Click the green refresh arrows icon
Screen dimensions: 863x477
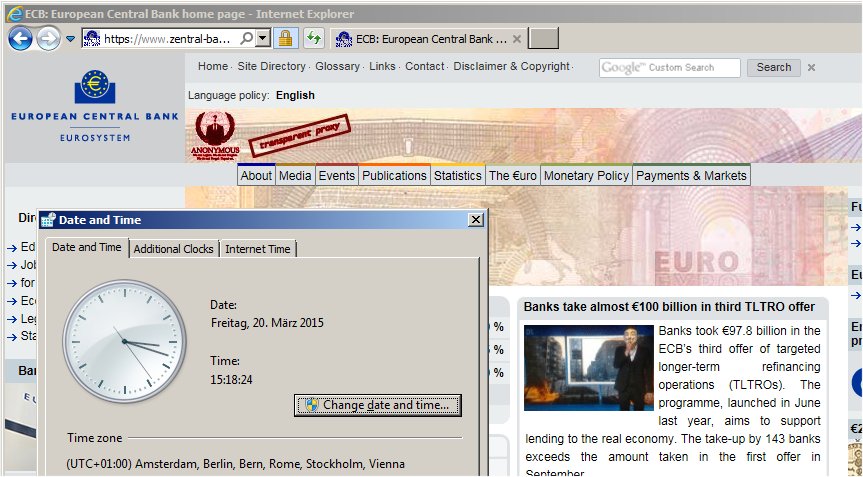point(313,38)
